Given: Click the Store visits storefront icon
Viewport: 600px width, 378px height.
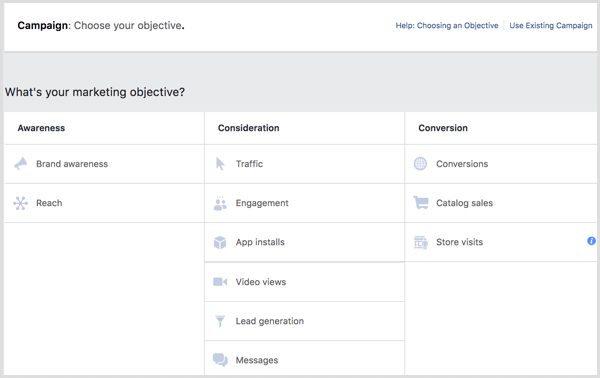Looking at the screenshot, I should coord(421,242).
